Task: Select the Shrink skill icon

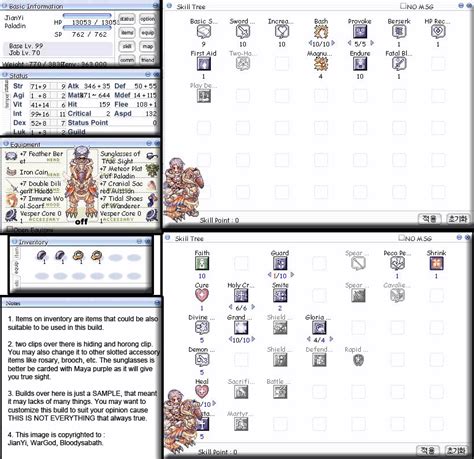Action: pyautogui.click(x=436, y=264)
